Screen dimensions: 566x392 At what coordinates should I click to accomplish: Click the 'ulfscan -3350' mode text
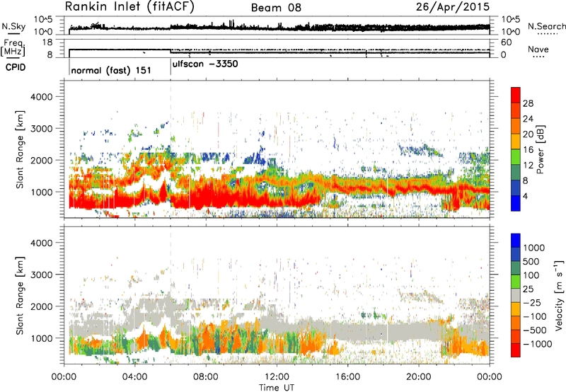click(x=205, y=64)
